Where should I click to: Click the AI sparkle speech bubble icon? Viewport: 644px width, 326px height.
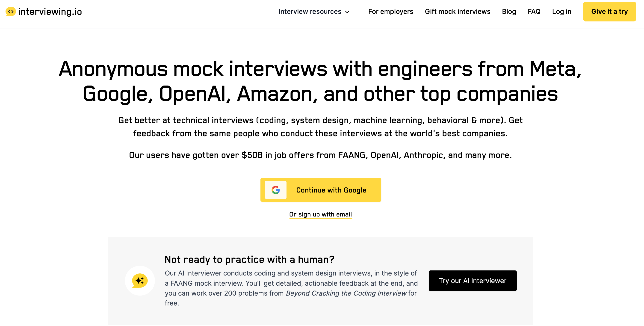pos(140,281)
